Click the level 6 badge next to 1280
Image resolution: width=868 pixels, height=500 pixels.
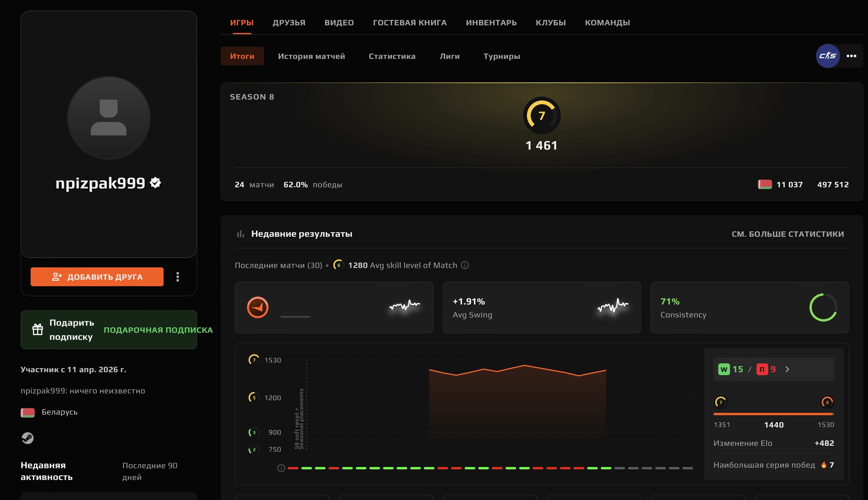(x=338, y=265)
